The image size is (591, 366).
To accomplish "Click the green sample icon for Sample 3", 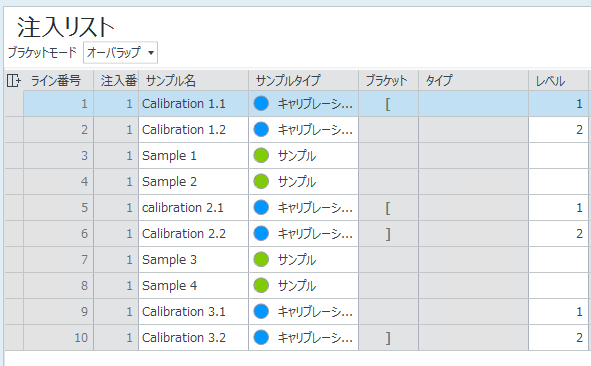I will click(x=261, y=259).
